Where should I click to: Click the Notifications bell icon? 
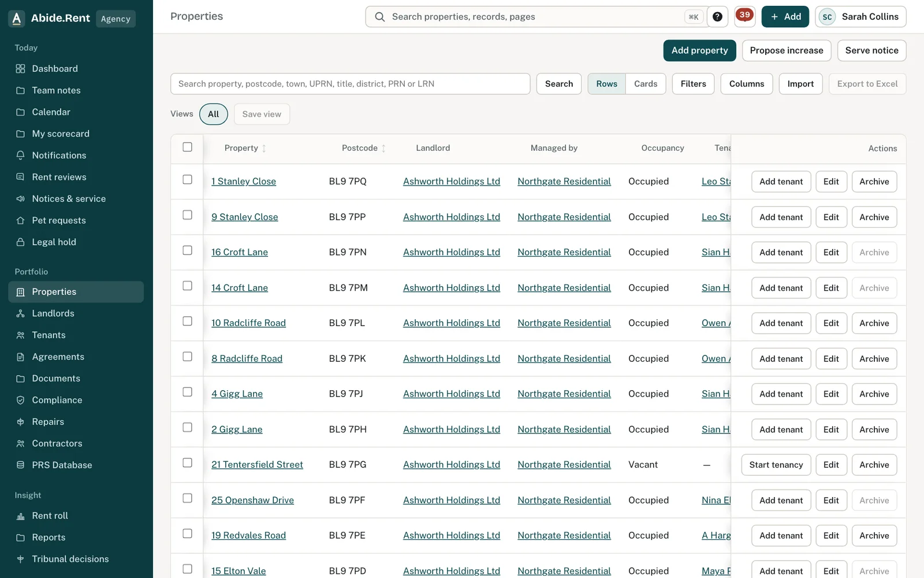click(20, 155)
